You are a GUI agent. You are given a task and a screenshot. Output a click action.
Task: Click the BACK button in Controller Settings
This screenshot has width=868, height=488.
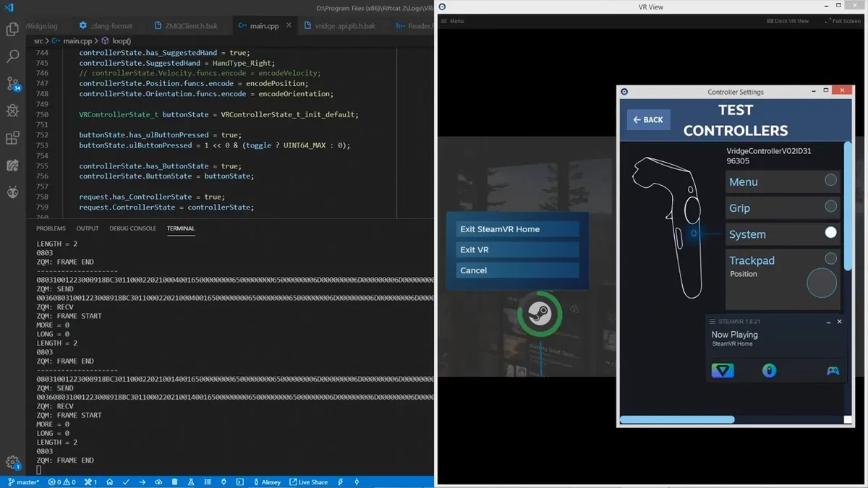pos(648,120)
